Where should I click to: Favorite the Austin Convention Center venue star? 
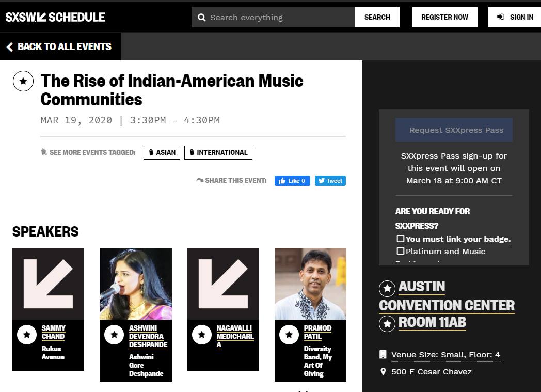click(387, 288)
